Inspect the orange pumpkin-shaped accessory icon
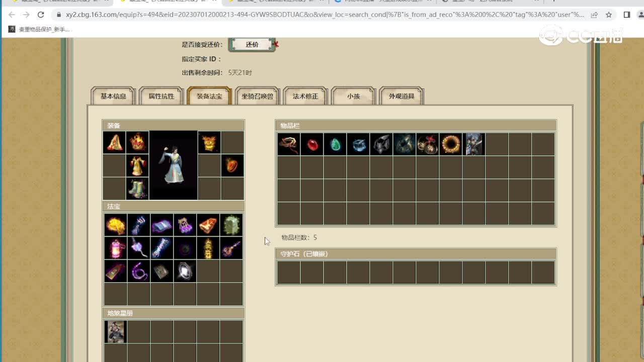The image size is (644, 362). pyautogui.click(x=232, y=166)
